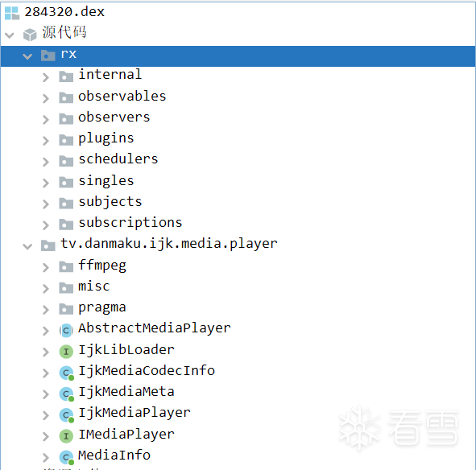Expand the singles package
Screen dimensions: 476x470
(x=46, y=183)
